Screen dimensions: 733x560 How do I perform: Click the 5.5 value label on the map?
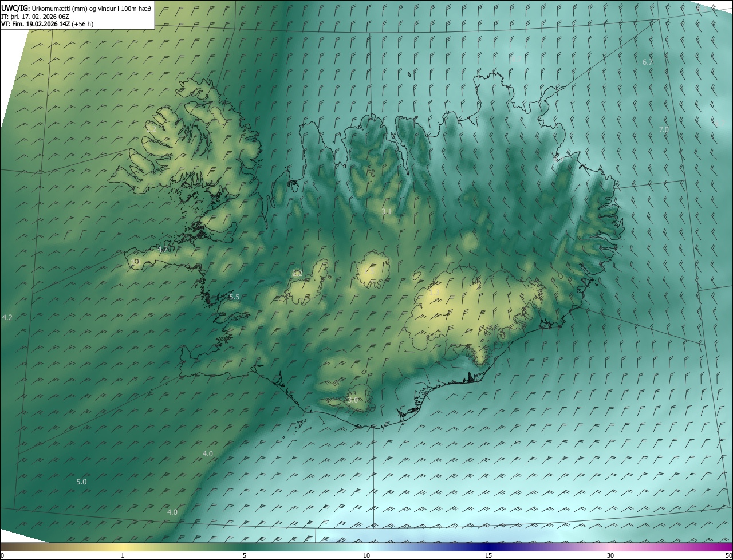click(234, 297)
